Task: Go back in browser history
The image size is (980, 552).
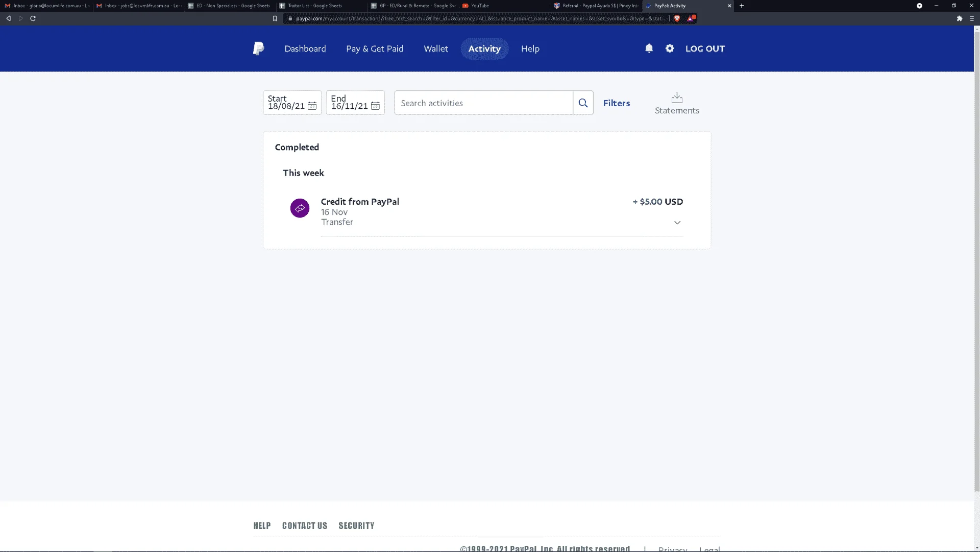Action: 8,18
